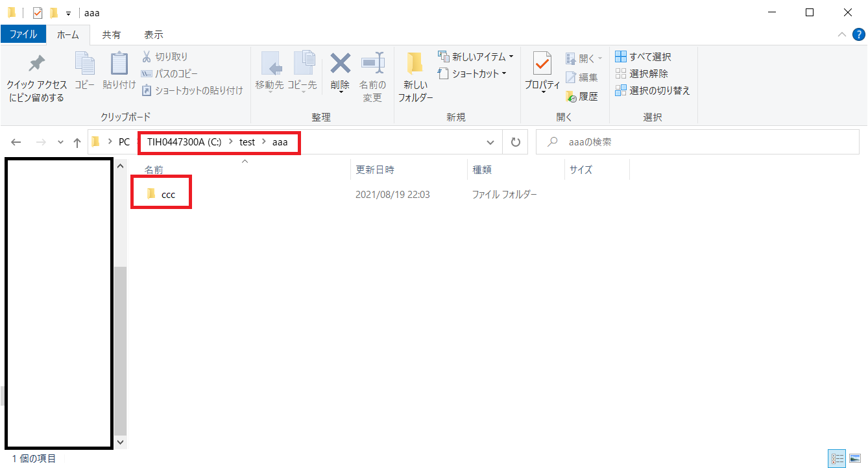Click History (履歴) in ribbon
Image resolution: width=868 pixels, height=468 pixels.
[582, 97]
